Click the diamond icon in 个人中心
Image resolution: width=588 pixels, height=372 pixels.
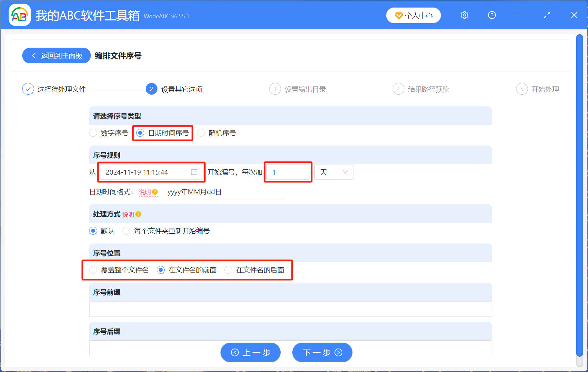pos(399,16)
